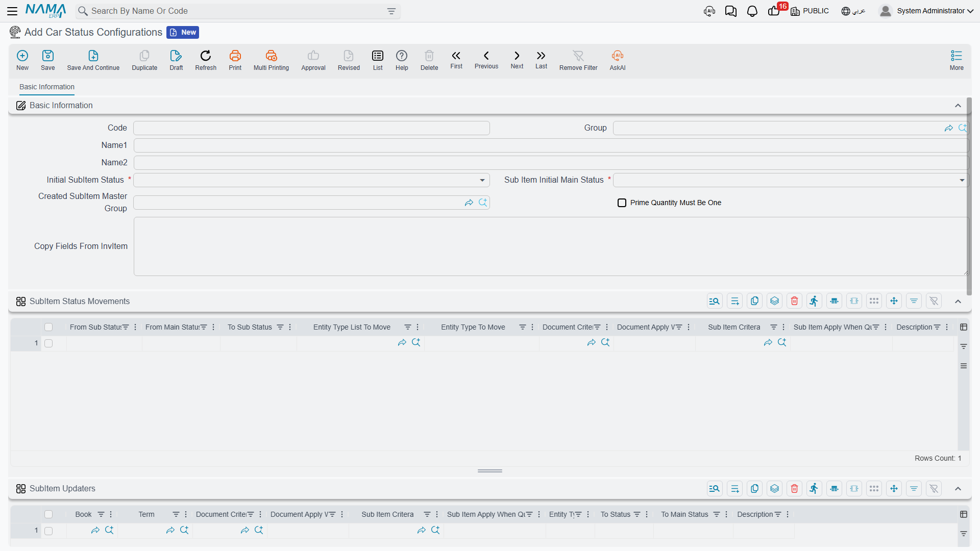Open Entity Type To Move column menu
This screenshot has height=551, width=980.
[532, 327]
